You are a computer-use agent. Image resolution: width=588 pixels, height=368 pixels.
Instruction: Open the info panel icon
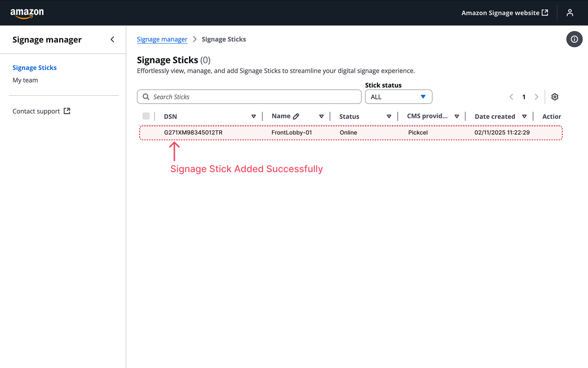(x=574, y=39)
